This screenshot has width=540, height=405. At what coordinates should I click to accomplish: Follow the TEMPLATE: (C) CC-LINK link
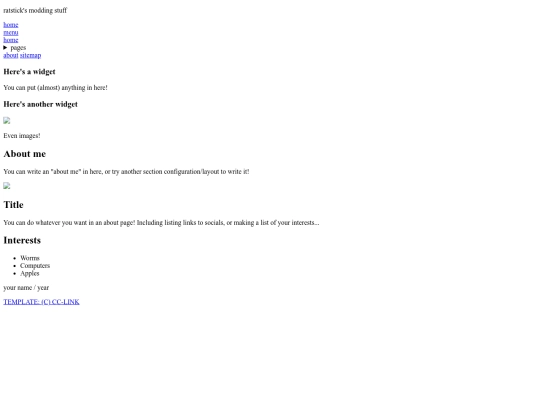tap(41, 302)
